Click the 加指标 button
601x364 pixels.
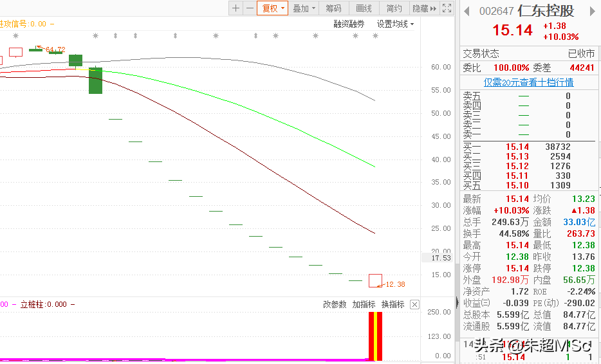tap(364, 304)
